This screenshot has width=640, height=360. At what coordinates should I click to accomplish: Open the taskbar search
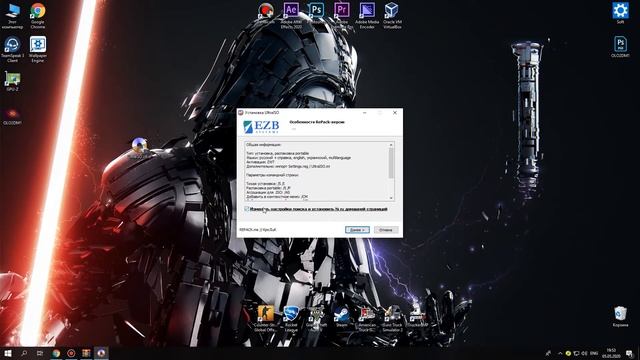24,353
